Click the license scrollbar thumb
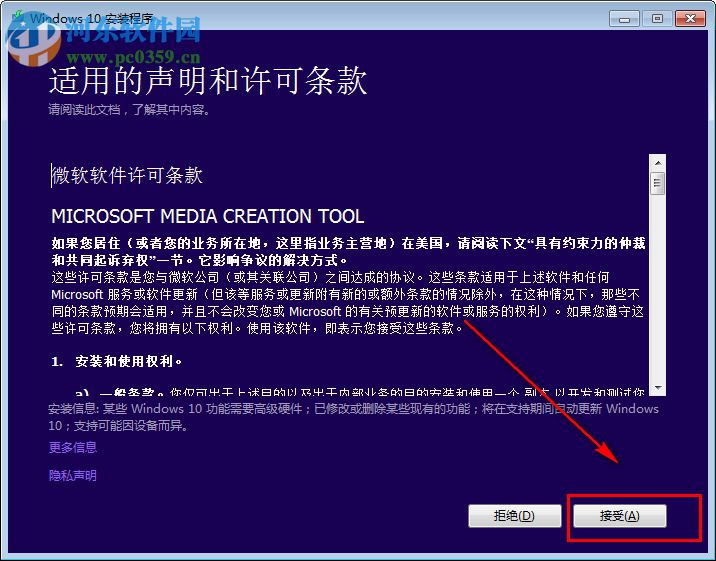This screenshot has width=716, height=561. click(x=658, y=184)
